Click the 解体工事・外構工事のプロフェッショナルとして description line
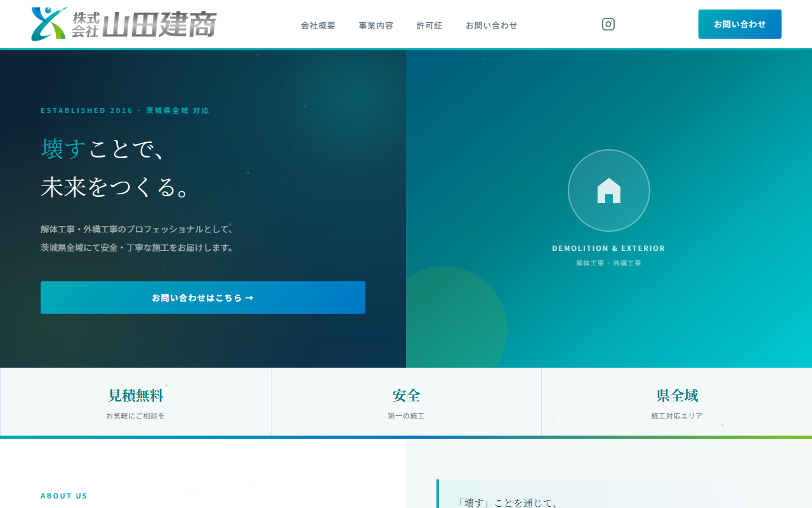The image size is (812, 508). [x=137, y=229]
